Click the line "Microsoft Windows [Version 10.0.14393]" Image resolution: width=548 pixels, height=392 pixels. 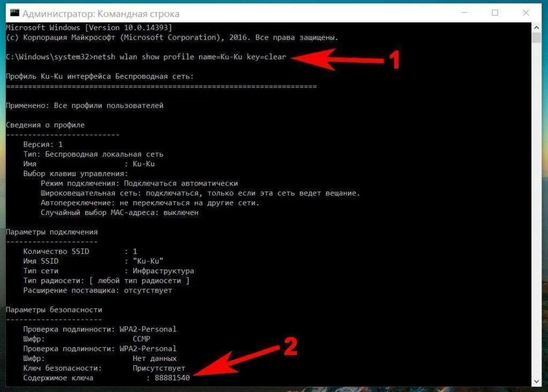[89, 28]
